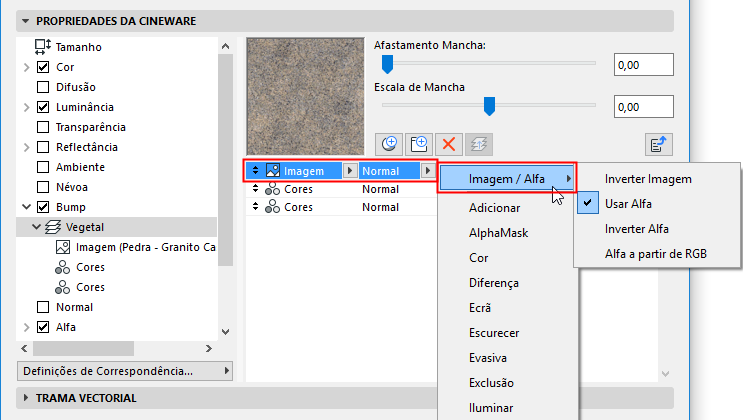This screenshot has width=743, height=420.
Task: Click the horizontal scroll right arrow
Action: [208, 348]
